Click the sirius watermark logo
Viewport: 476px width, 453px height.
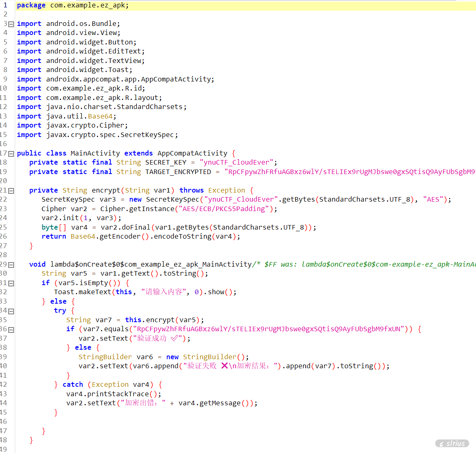point(452,443)
